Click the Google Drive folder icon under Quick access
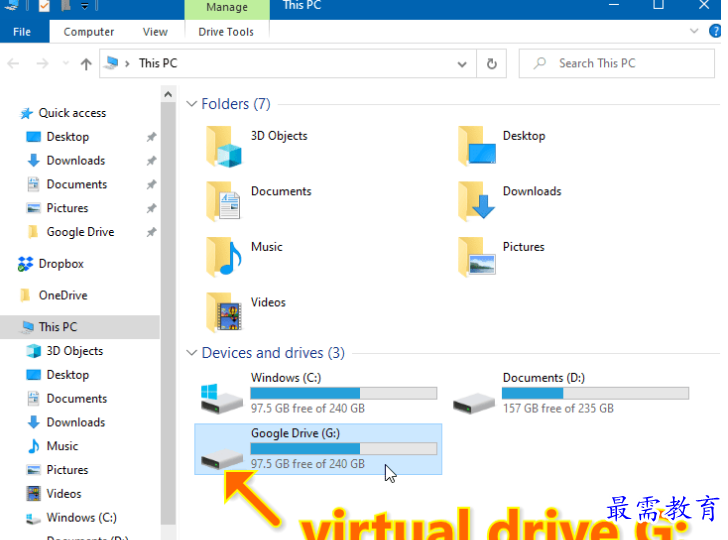This screenshot has height=540, width=728. coord(32,232)
